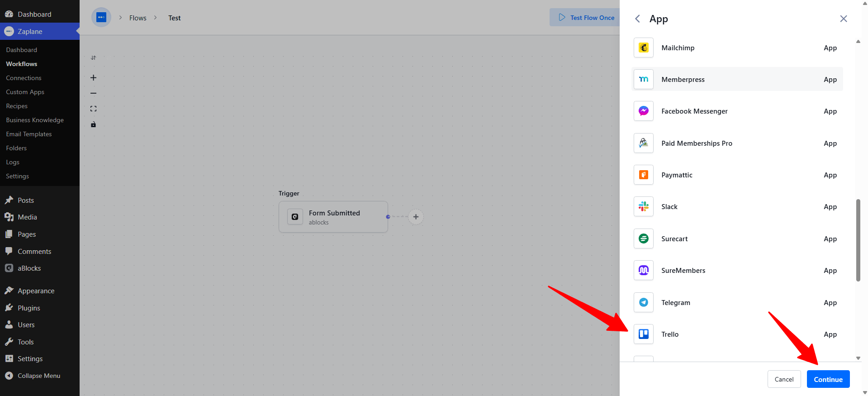Open the Comments menu
The image size is (868, 396).
(40, 251)
